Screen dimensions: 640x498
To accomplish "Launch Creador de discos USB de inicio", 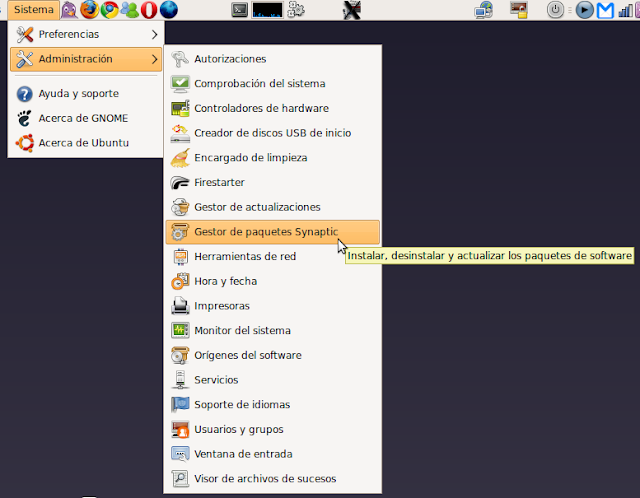I will (x=273, y=133).
